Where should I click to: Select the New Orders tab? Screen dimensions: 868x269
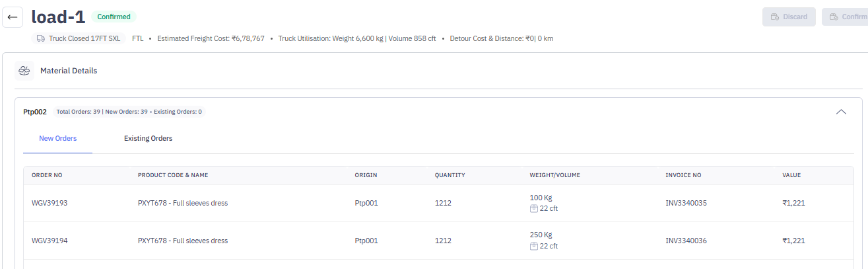57,139
